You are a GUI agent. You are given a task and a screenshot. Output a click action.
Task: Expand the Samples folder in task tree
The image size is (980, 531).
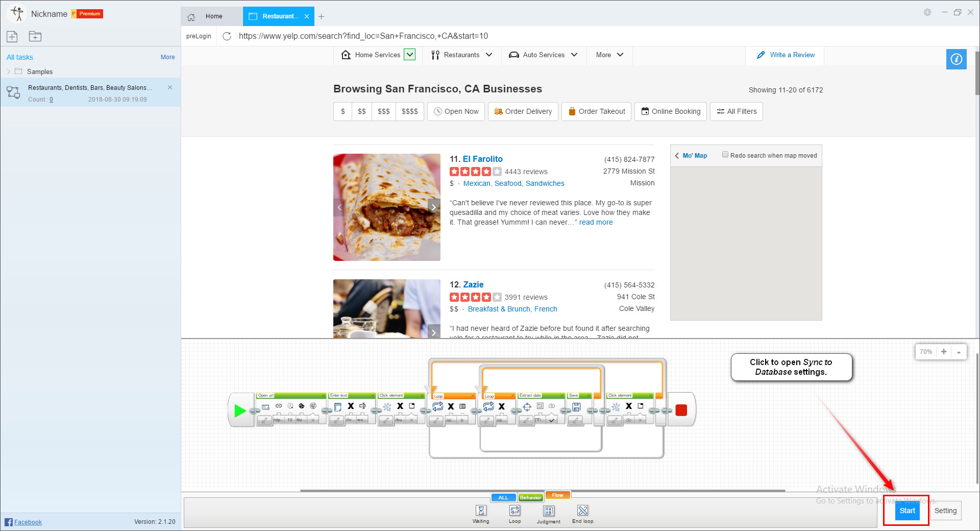[x=9, y=71]
